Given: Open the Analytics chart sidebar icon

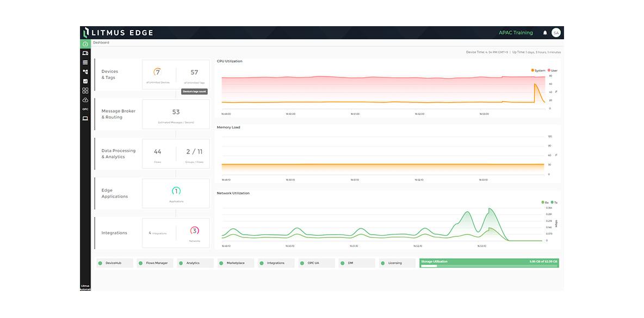Looking at the screenshot, I should (85, 81).
